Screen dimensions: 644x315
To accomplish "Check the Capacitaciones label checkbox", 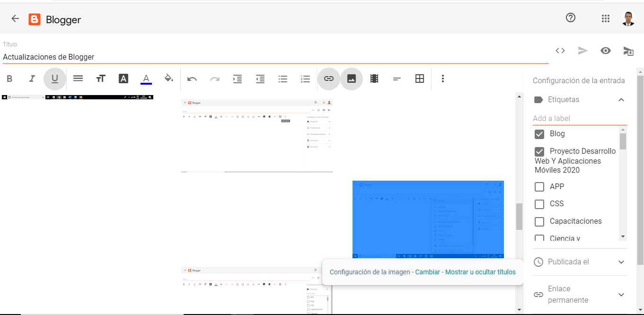I will click(539, 222).
